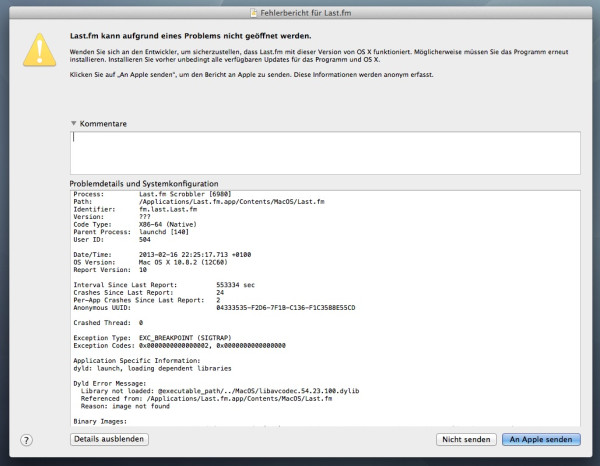The height and width of the screenshot is (466, 600).
Task: Click the Per-App Crashes Since Last Report line
Action: coord(147,300)
